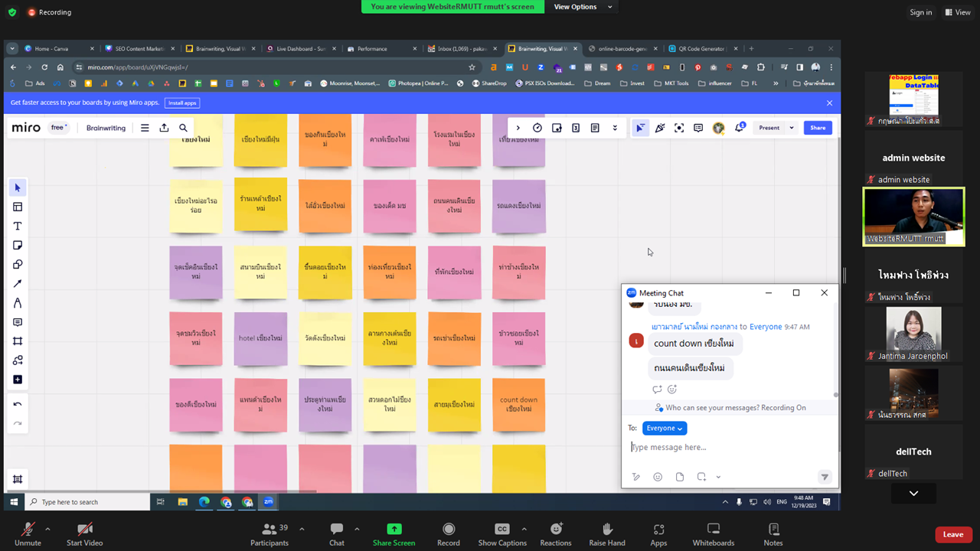Send a reaction with the confetti icon
This screenshot has height=551, width=980.
tap(660, 128)
